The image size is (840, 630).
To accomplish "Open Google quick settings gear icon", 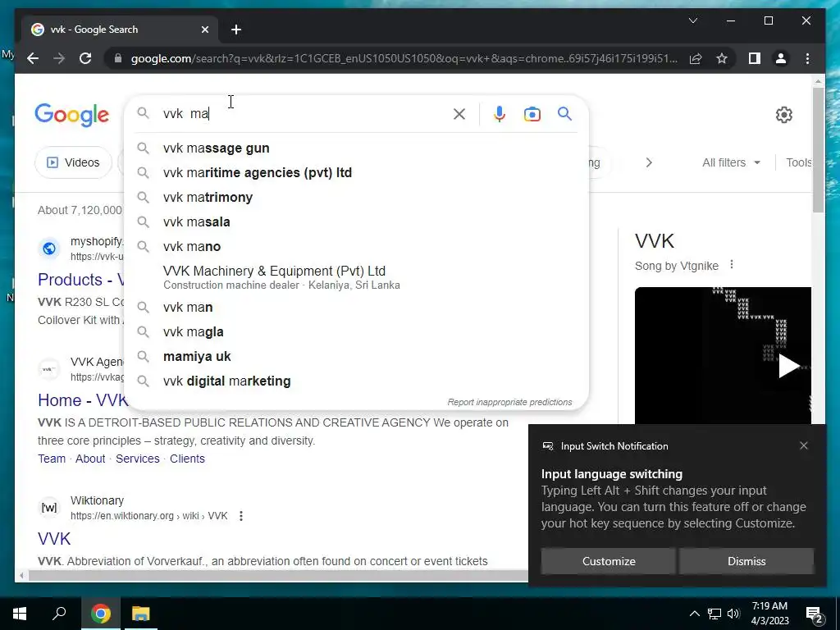I will 783,115.
